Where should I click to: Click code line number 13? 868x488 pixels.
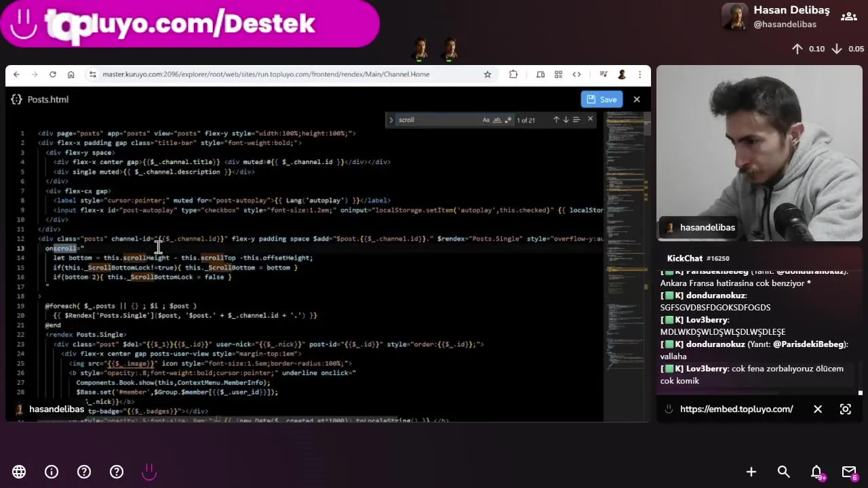(21, 249)
